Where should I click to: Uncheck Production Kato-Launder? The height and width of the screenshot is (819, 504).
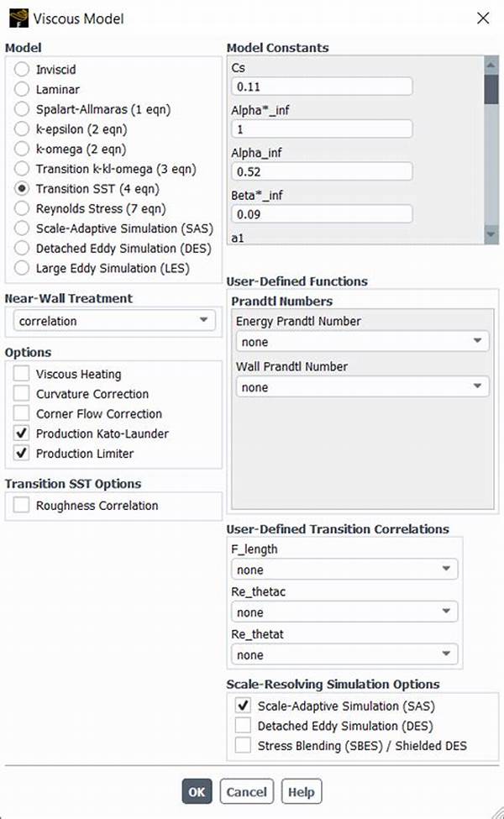pos(21,433)
